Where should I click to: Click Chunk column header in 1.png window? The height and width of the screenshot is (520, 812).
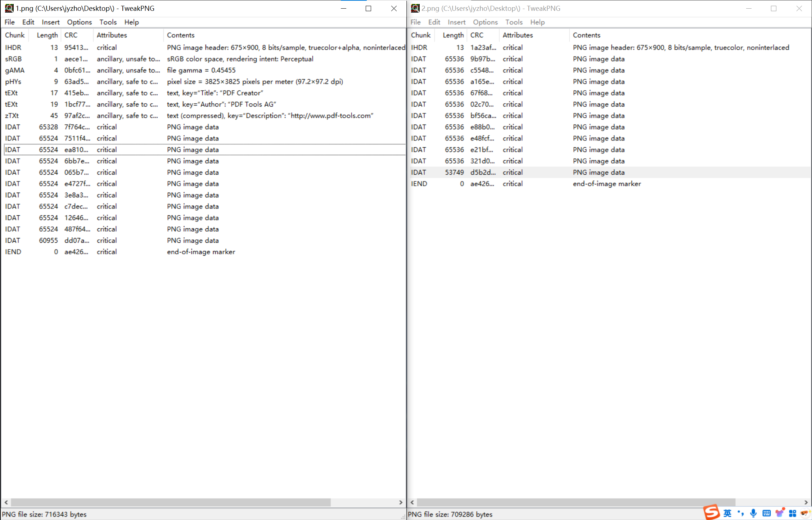coord(15,35)
